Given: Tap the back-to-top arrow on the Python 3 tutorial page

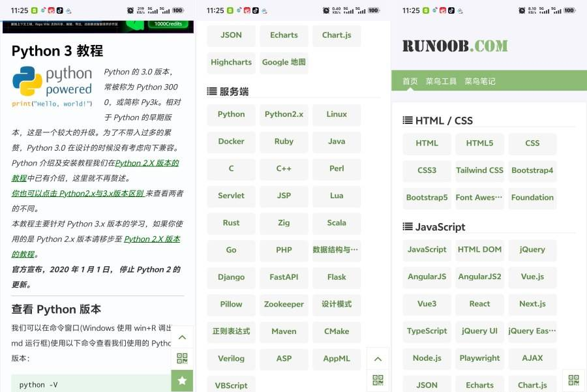Looking at the screenshot, I should 182,337.
